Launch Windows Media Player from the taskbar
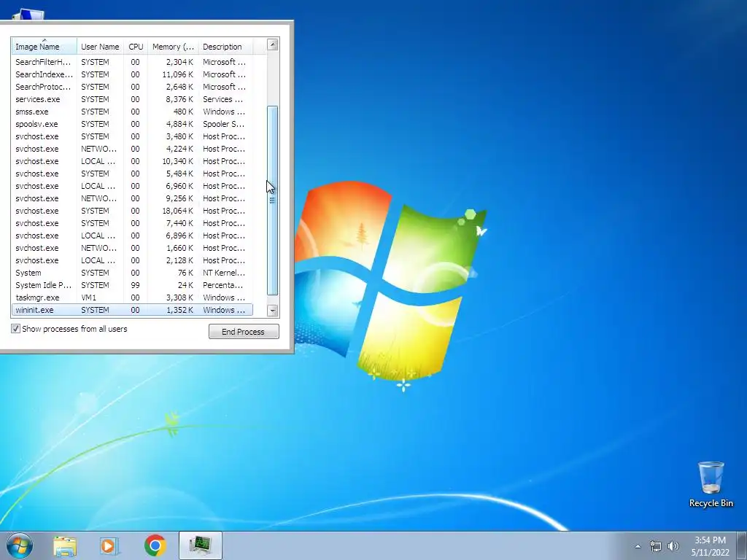The height and width of the screenshot is (560, 747). 109,545
